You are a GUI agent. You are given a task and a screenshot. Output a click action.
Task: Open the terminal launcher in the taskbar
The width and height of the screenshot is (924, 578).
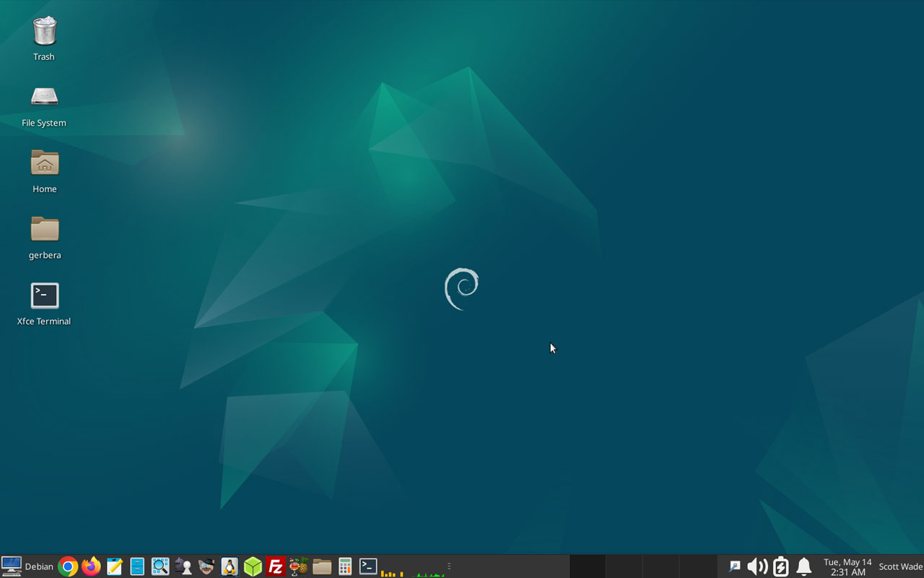point(368,567)
